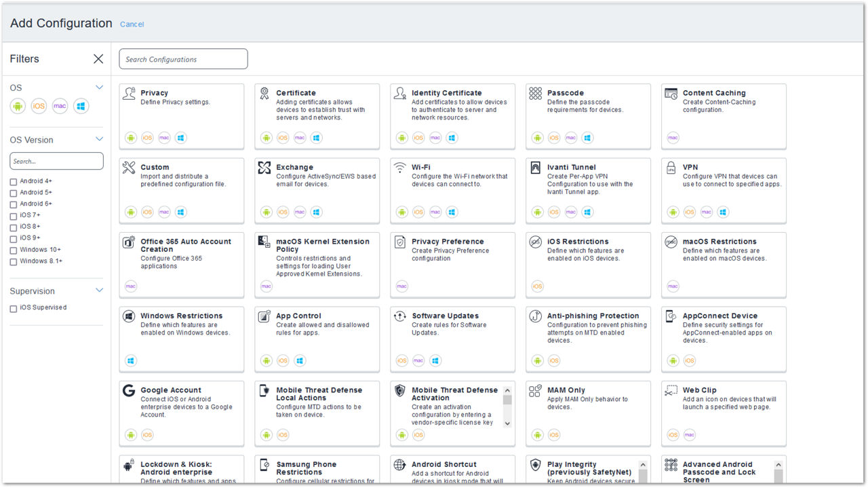Select the Windows OS filter icon
This screenshot has height=488, width=868.
pos(81,106)
